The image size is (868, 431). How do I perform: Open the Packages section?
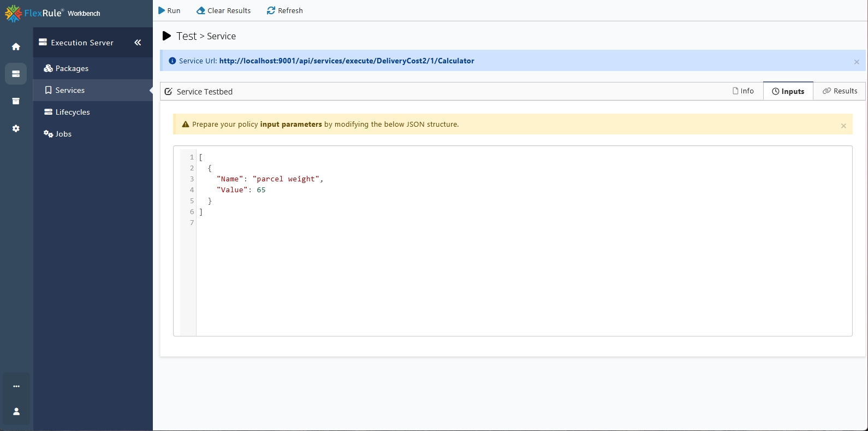tap(93, 68)
